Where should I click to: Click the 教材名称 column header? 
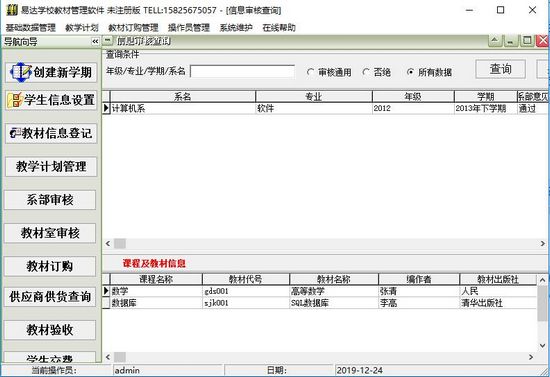pos(334,279)
